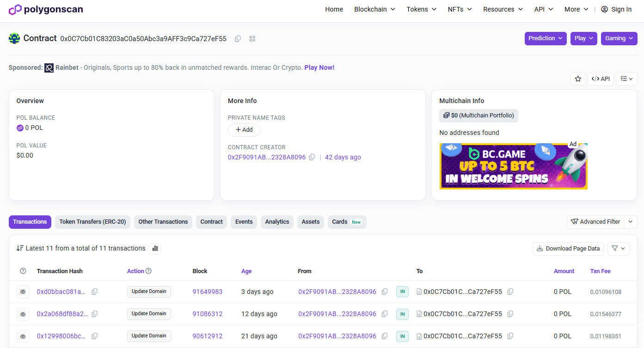Copy transaction hash 0x2a068df88a2
The width and height of the screenshot is (644, 348).
(94, 314)
